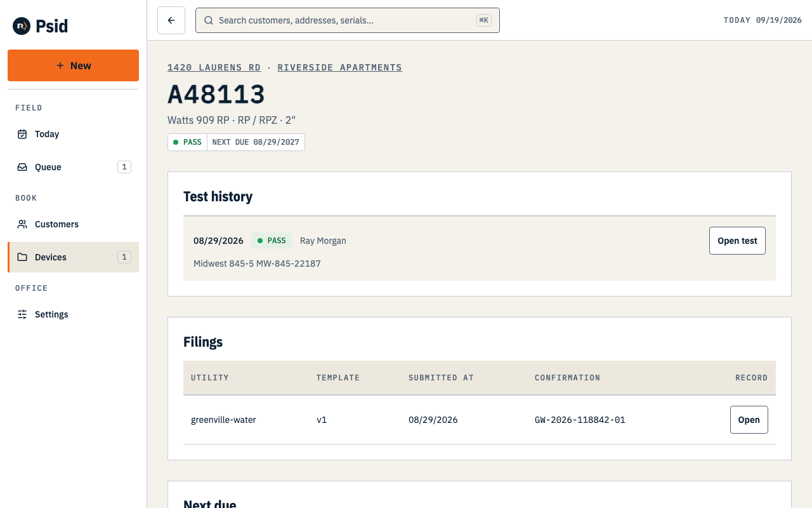Screen dimensions: 812x508
Task: Click the Queue count badge
Action: (x=124, y=167)
